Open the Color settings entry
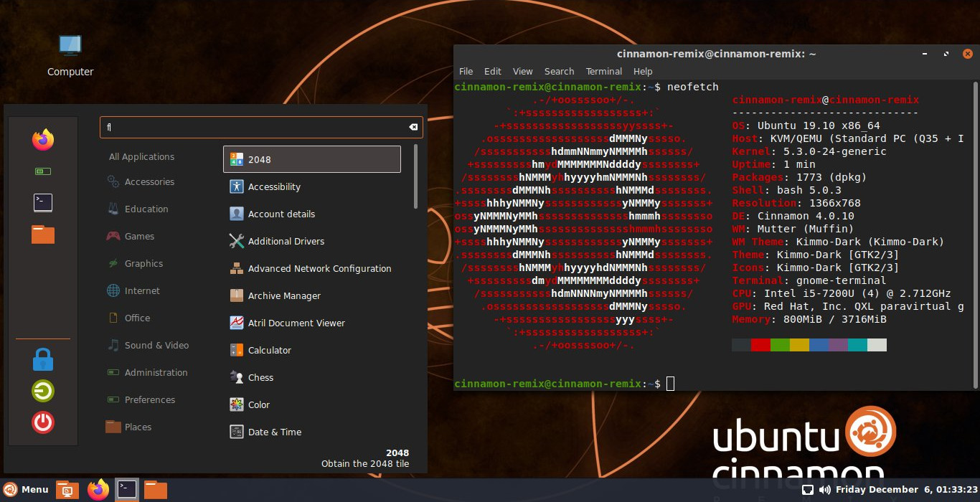Viewport: 980px width, 502px height. [x=312, y=404]
